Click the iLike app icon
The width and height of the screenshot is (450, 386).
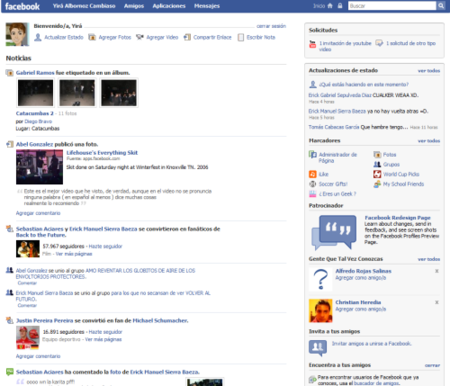312,174
